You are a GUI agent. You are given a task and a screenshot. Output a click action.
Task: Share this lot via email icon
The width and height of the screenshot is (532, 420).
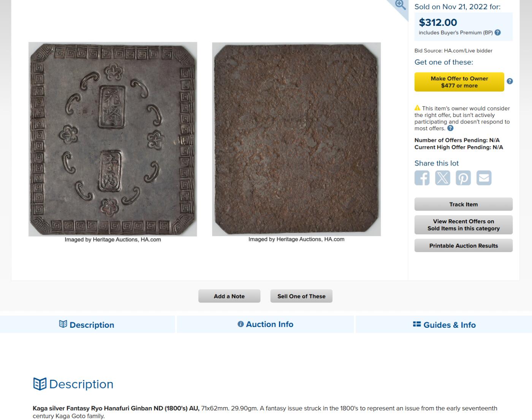click(x=484, y=178)
